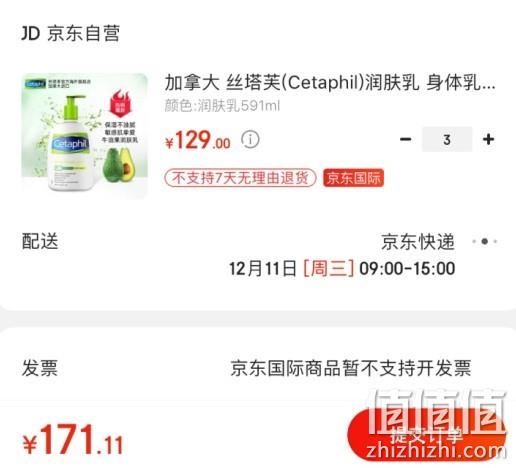Open the Cetaphil product title link
Screen dimensions: 516x468
click(x=330, y=83)
